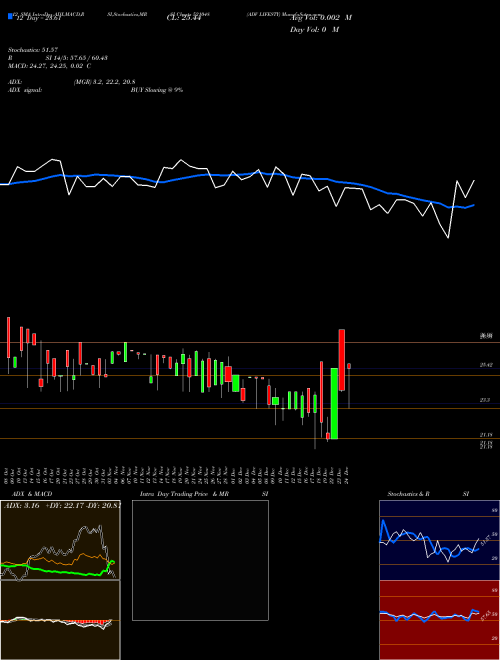Viewport: 500px width, 660px height.
Task: Click the 'MACD: 24.27, 24.25, 0.02 C' line
Action: tap(49, 66)
